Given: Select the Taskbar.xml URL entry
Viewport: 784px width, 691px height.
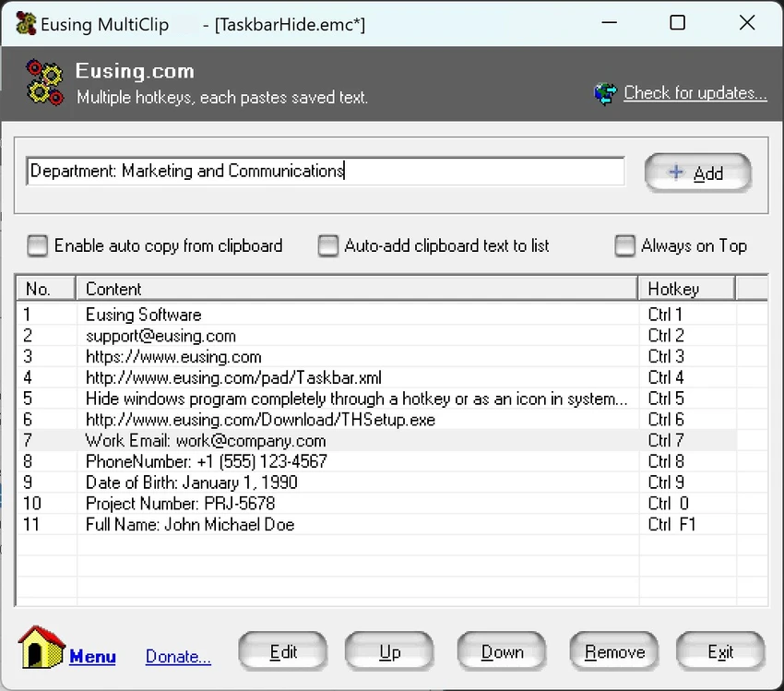Looking at the screenshot, I should (x=377, y=377).
